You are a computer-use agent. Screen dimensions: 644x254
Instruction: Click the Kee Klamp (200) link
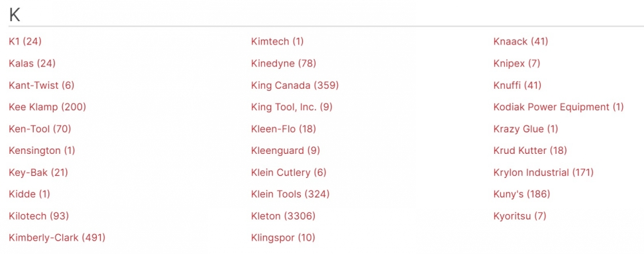pyautogui.click(x=47, y=107)
